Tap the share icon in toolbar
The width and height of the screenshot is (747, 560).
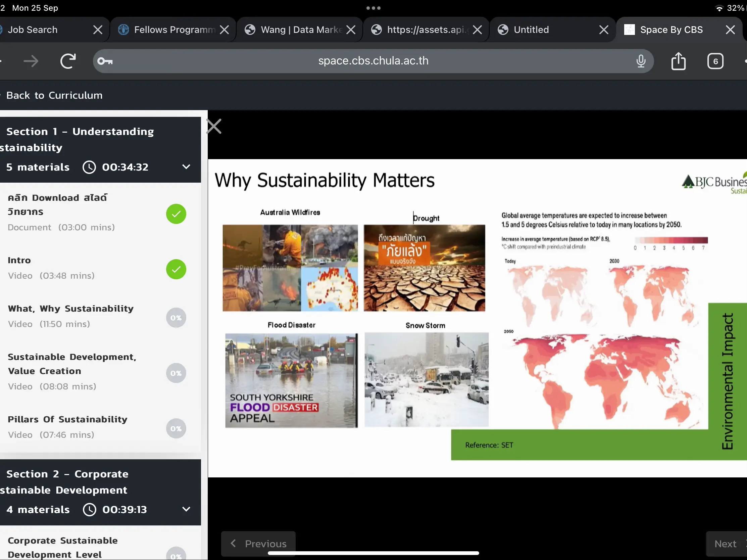point(678,61)
